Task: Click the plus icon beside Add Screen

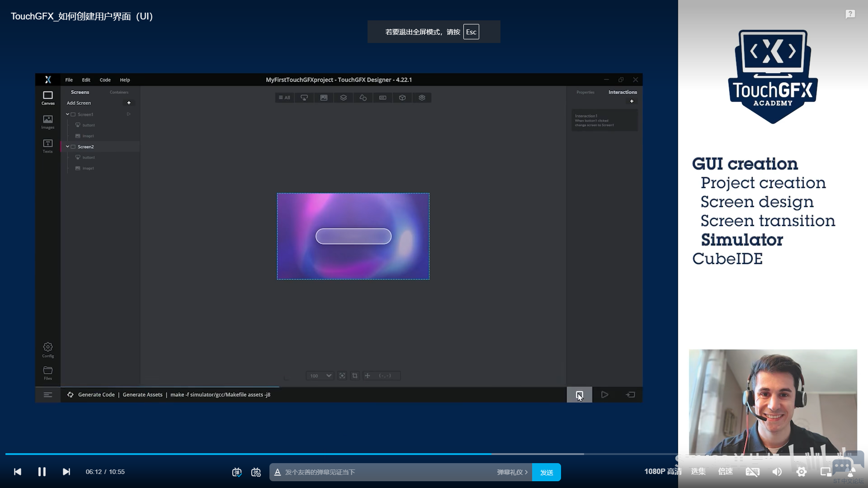Action: [x=129, y=103]
